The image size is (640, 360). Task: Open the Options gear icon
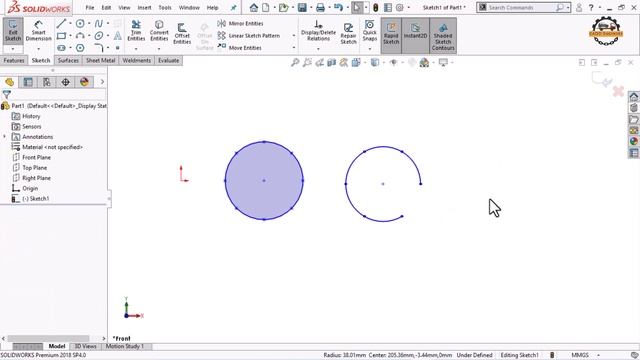(400, 7)
